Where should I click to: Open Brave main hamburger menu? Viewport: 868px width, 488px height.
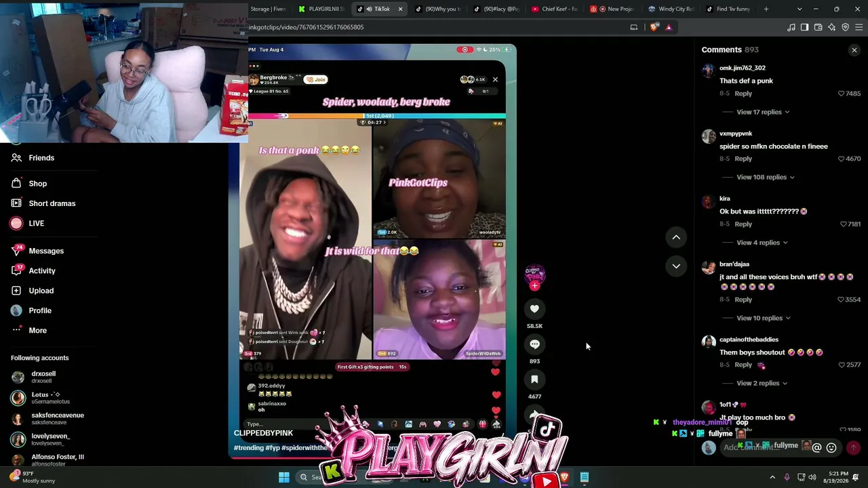(860, 27)
